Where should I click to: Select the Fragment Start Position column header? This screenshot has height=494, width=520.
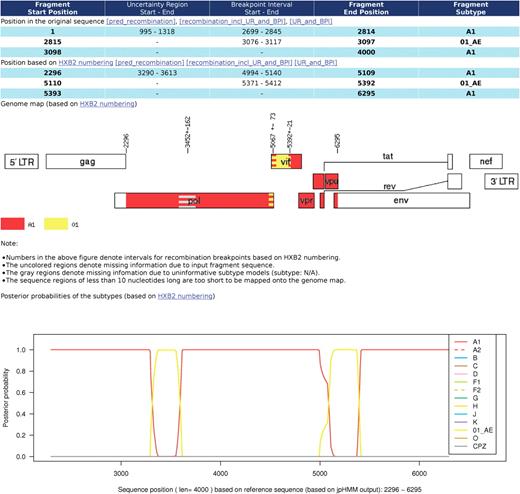pos(53,8)
